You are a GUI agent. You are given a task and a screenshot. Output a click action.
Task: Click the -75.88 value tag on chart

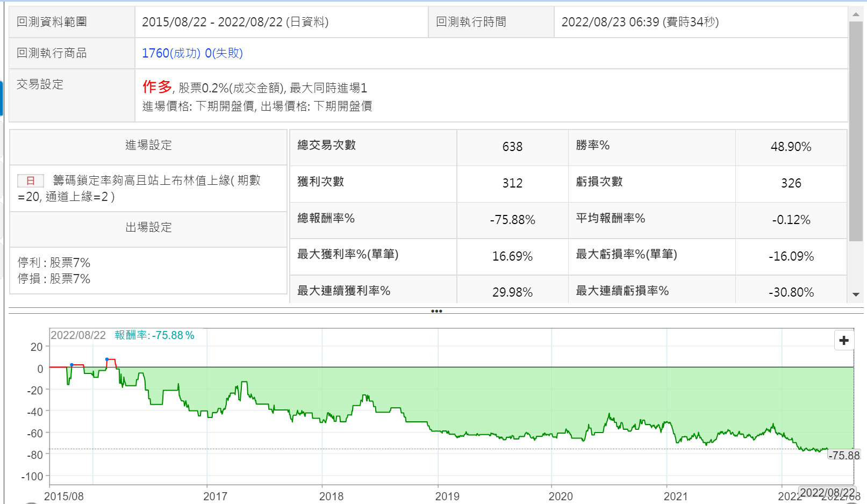844,456
